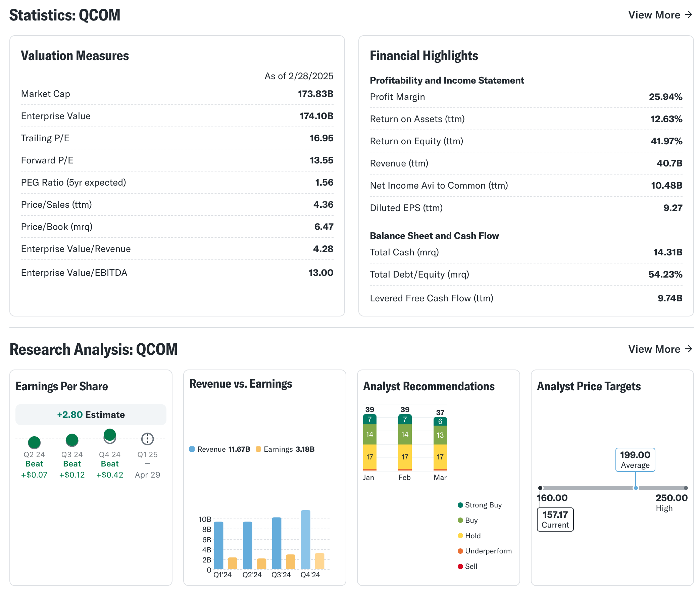Viewport: 700px width, 590px height.
Task: Open View More link for Statistics
Action: pyautogui.click(x=654, y=15)
